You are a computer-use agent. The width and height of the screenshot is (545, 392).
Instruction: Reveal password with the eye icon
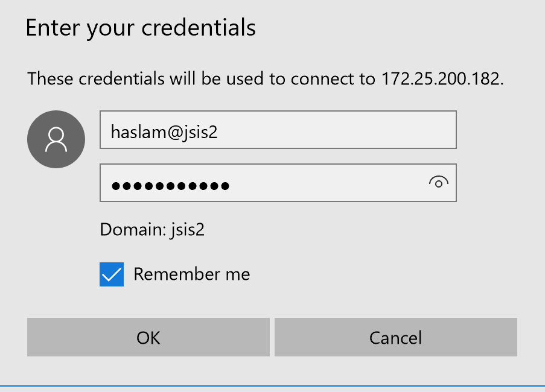click(439, 182)
